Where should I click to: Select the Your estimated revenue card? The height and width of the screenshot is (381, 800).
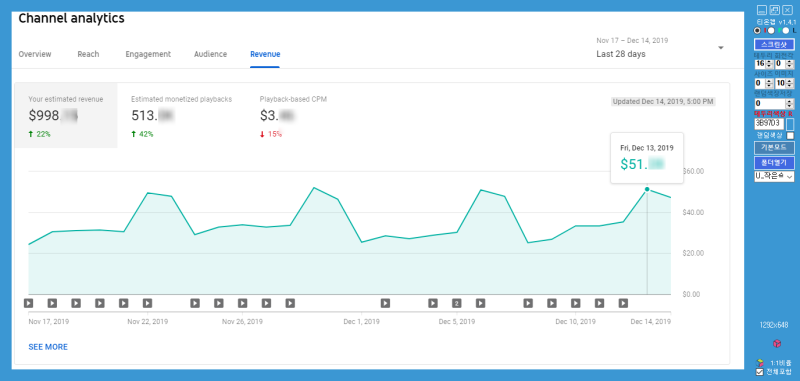tap(66, 116)
